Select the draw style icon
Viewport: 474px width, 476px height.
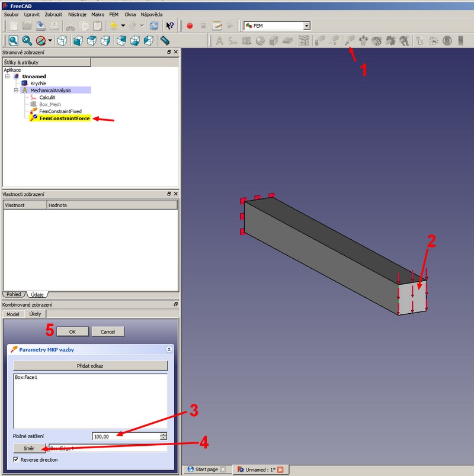click(41, 41)
